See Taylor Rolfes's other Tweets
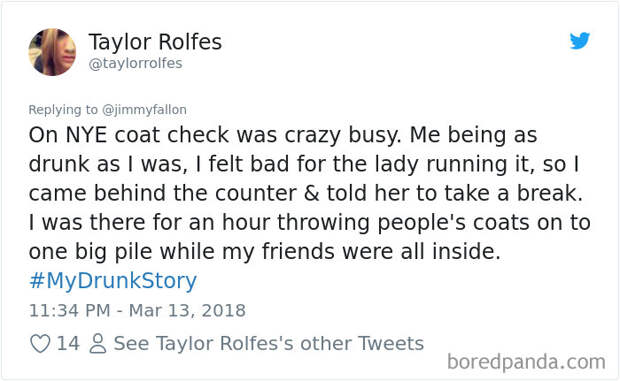This screenshot has height=381, width=620. [x=268, y=343]
